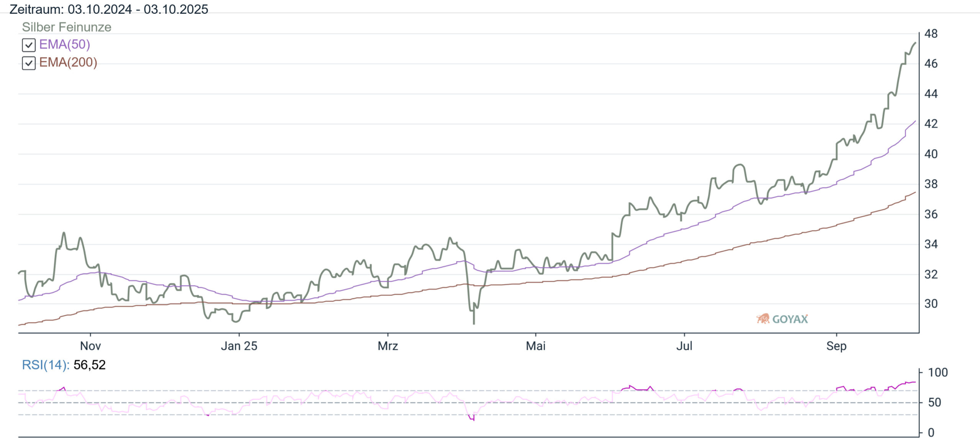Click the GOYAX bull logo icon
Screen dimensions: 980x441
(763, 318)
